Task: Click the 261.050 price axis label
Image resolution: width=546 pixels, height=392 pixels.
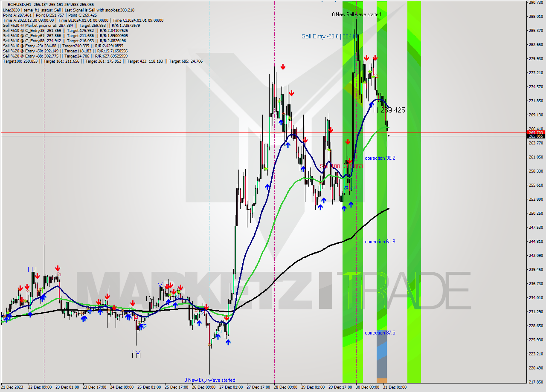Action: (x=536, y=157)
